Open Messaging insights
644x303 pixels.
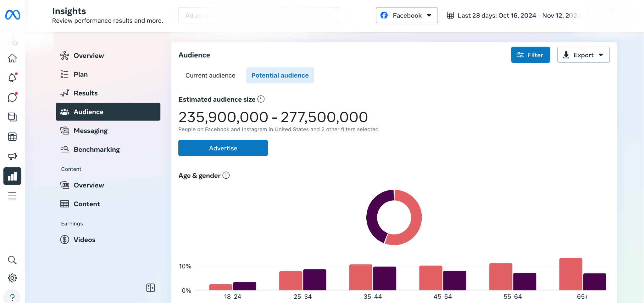point(108,131)
